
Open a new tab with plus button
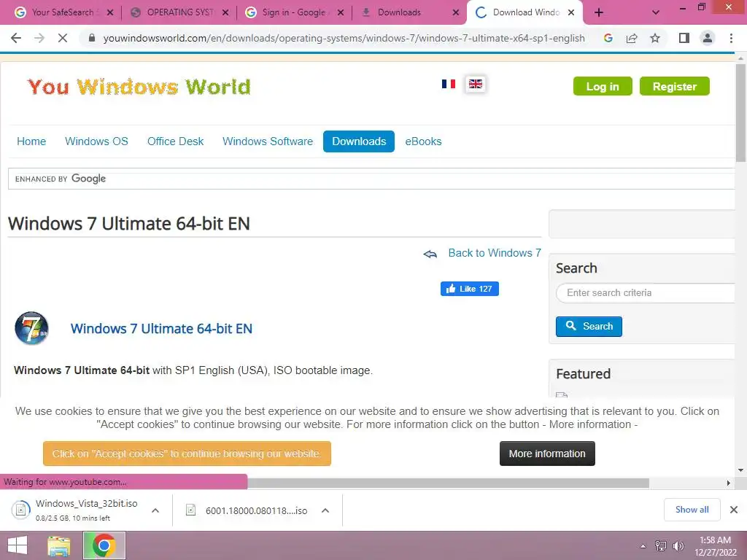click(x=599, y=12)
